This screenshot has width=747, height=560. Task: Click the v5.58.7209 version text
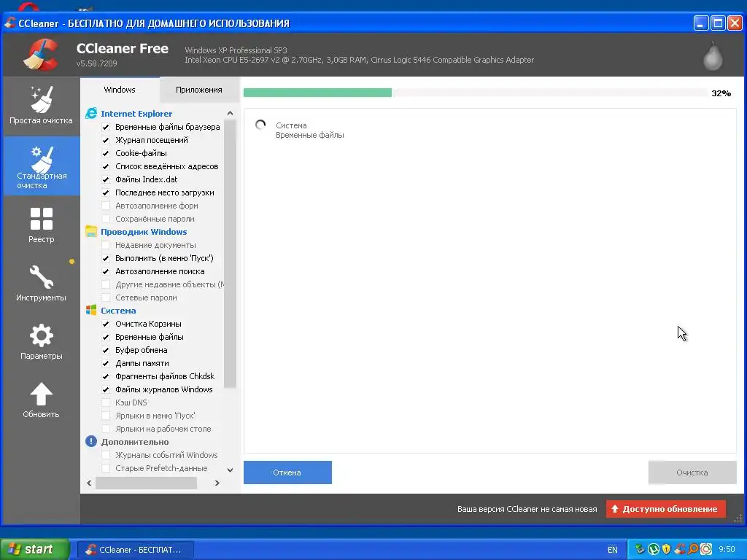click(97, 63)
